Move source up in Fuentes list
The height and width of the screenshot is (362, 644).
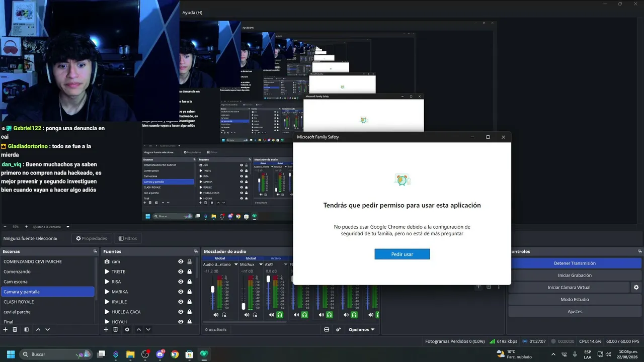(139, 329)
